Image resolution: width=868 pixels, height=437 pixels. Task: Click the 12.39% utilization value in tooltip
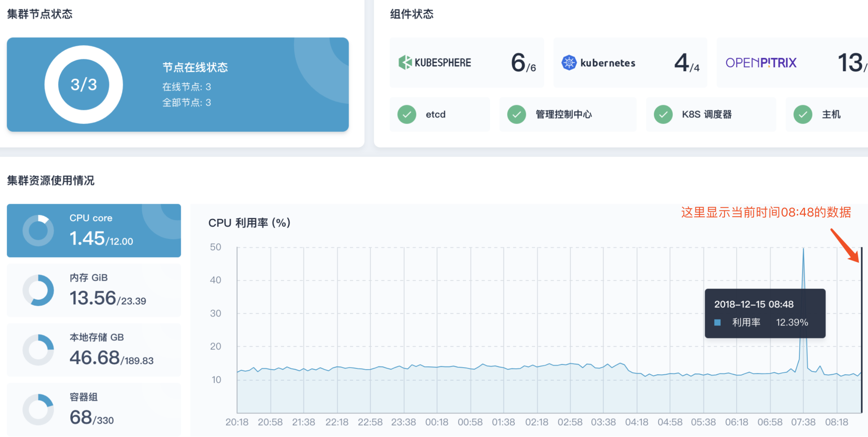point(792,322)
